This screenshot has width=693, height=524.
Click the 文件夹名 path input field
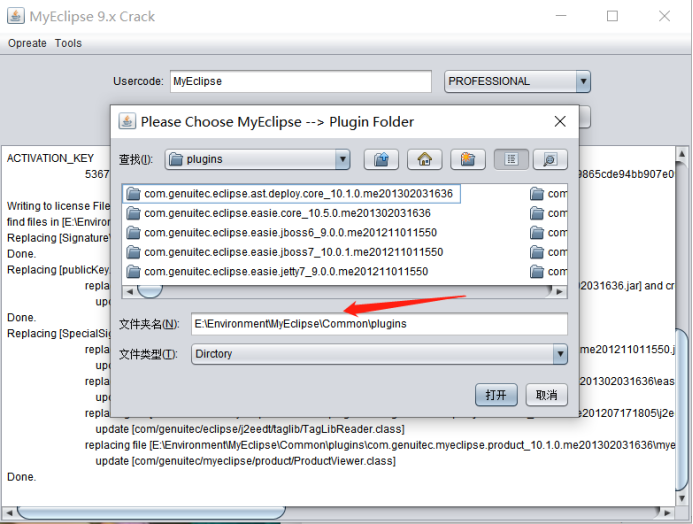[x=379, y=324]
